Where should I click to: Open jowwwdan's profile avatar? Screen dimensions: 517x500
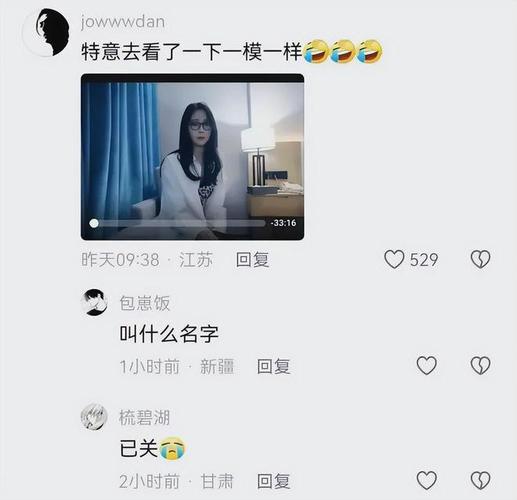47,32
